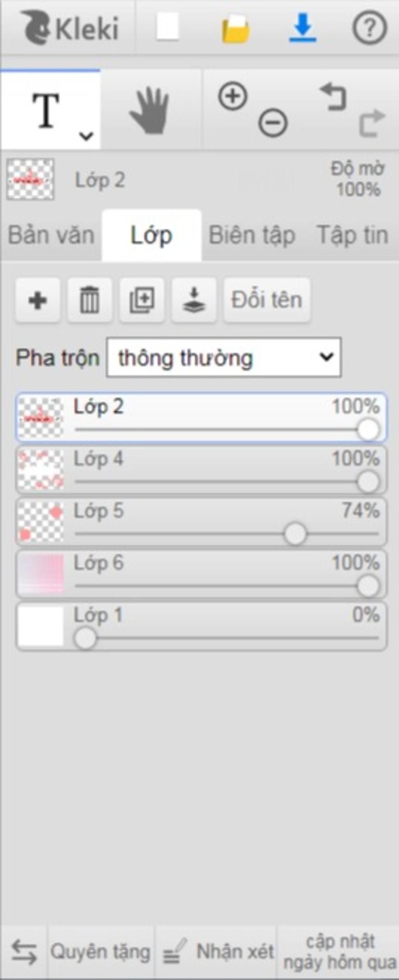This screenshot has width=399, height=980.
Task: Add a new layer with plus button
Action: coord(38,300)
